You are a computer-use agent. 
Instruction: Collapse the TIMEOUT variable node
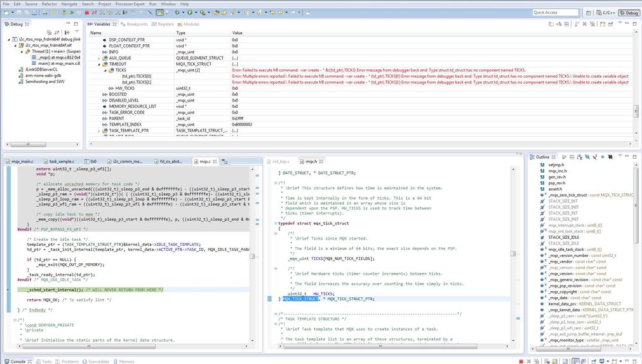[98, 64]
